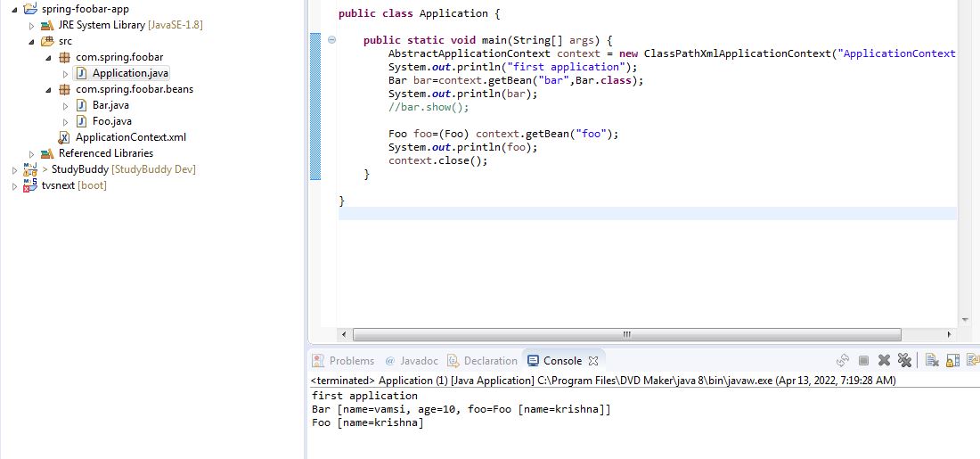980x459 pixels.
Task: Collapse the com.spring.foobar.beans package
Action: [x=49, y=89]
